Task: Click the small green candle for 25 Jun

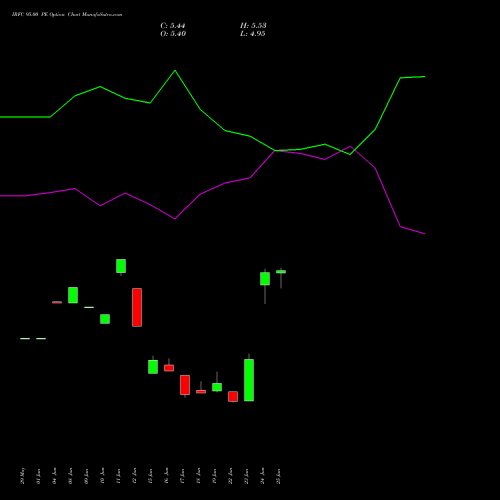Action: coord(281,272)
